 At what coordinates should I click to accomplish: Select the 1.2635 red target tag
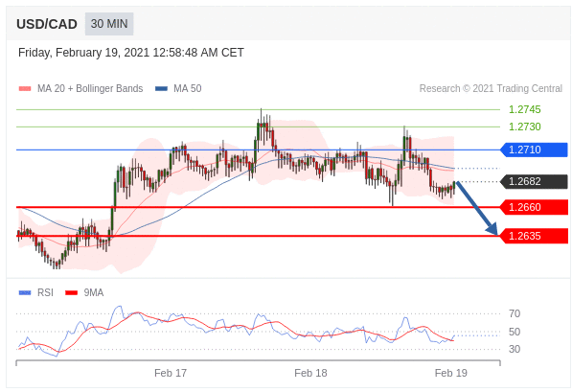[534, 236]
